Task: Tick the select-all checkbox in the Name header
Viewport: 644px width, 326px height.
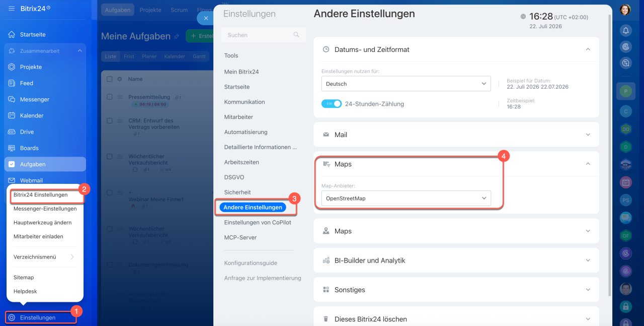Action: pyautogui.click(x=110, y=79)
